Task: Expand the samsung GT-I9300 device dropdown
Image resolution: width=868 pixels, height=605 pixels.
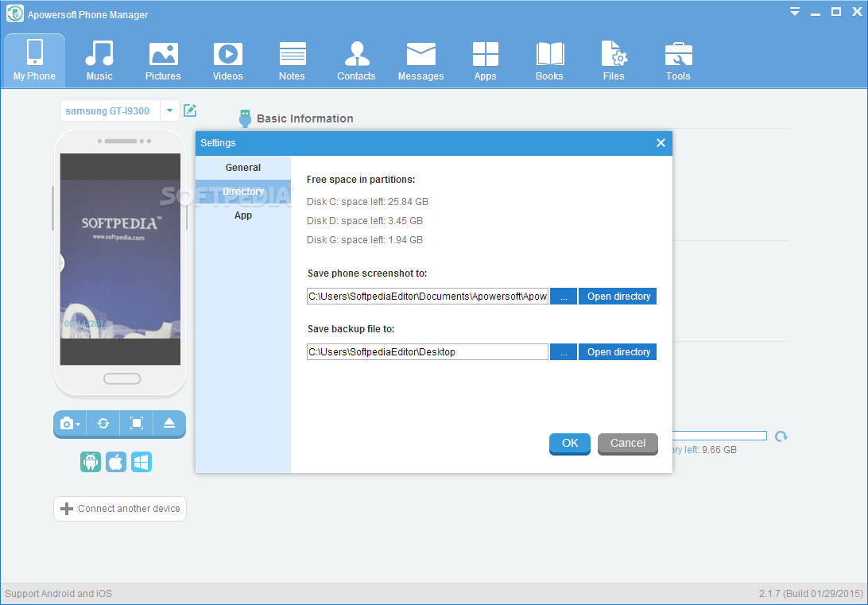Action: 169,111
